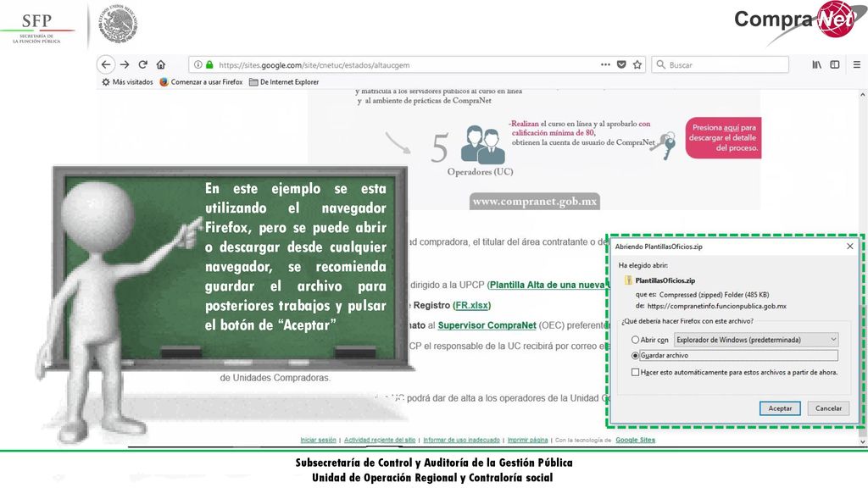
Task: Click the text 'Compressed (zipped) Folder (485 KB)'
Action: coord(714,295)
